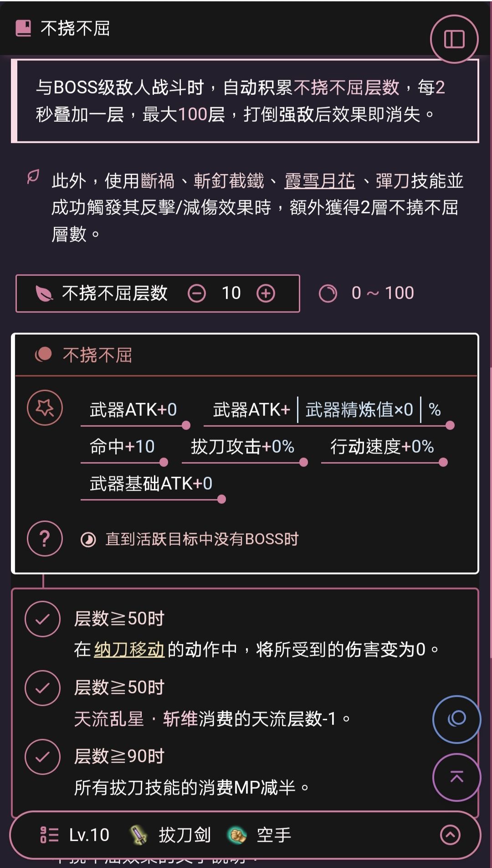Click the book icon beside 不挠不屈 title

point(24,28)
